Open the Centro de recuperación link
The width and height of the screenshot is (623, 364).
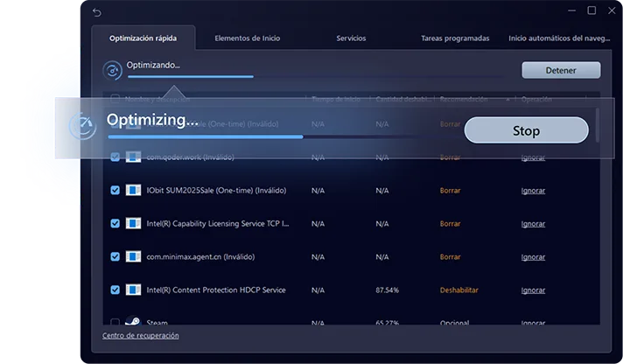coord(140,335)
